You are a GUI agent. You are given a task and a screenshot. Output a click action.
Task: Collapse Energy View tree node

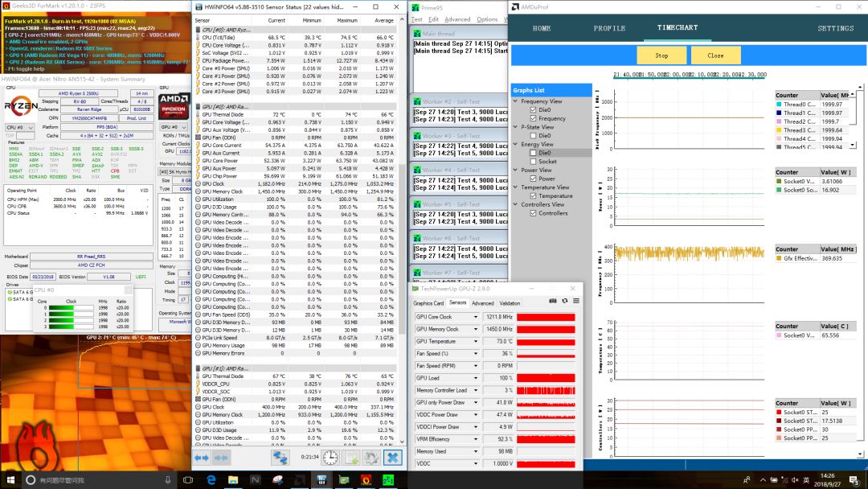point(515,144)
